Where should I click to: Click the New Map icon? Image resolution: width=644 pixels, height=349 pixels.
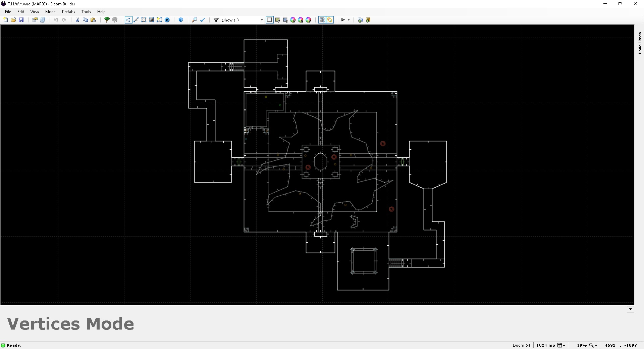6,20
